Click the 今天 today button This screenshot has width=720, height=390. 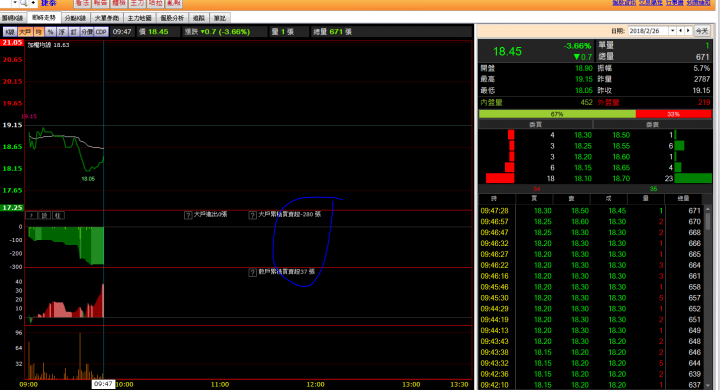[702, 31]
